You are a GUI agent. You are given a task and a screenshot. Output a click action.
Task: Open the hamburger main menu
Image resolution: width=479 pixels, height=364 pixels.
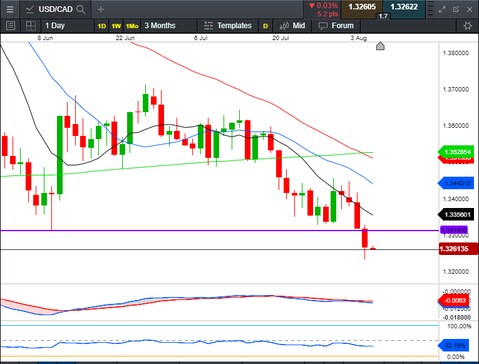[x=10, y=9]
